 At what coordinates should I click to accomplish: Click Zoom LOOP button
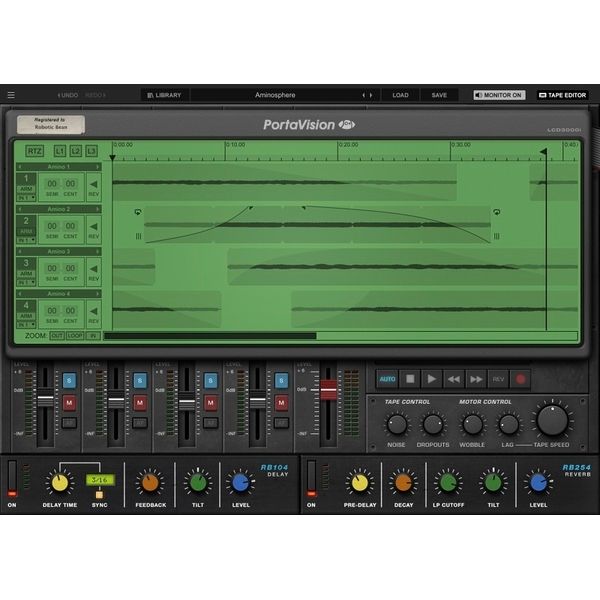tap(75, 336)
